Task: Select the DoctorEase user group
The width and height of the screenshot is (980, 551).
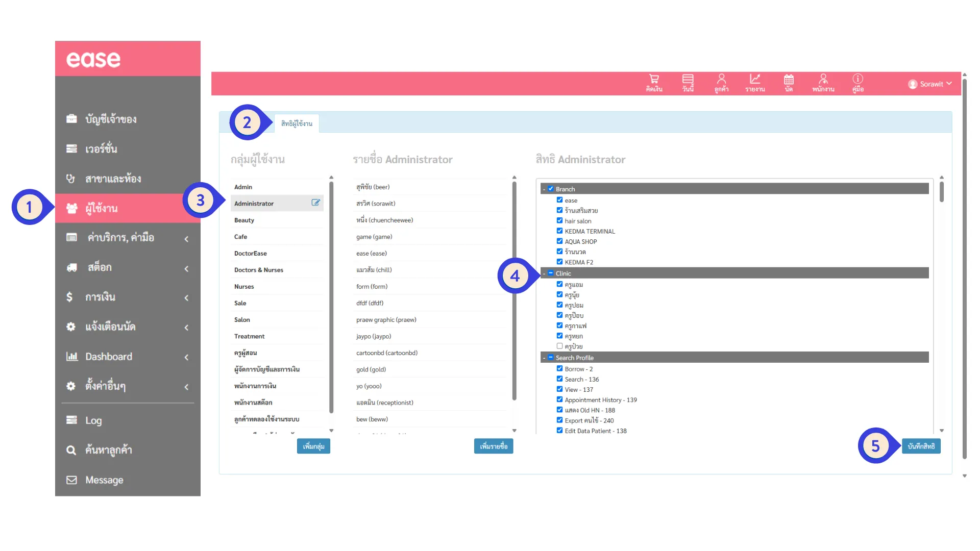Action: pos(251,253)
